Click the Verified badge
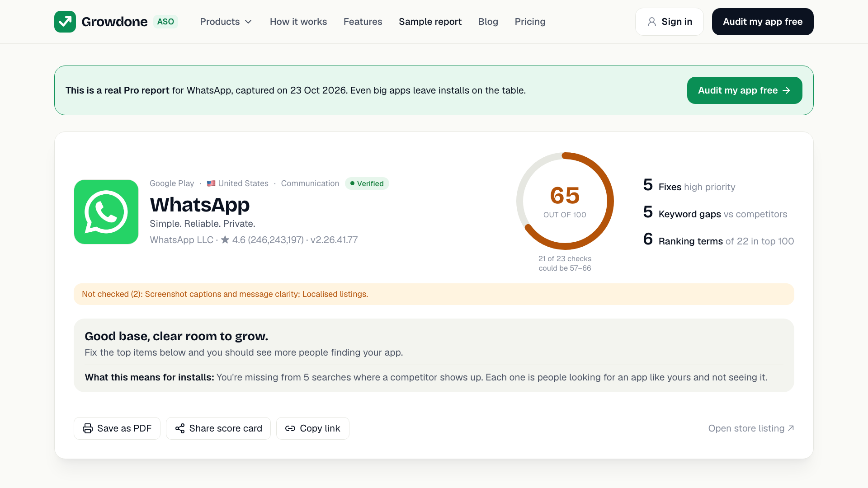Image resolution: width=868 pixels, height=488 pixels. click(x=367, y=183)
